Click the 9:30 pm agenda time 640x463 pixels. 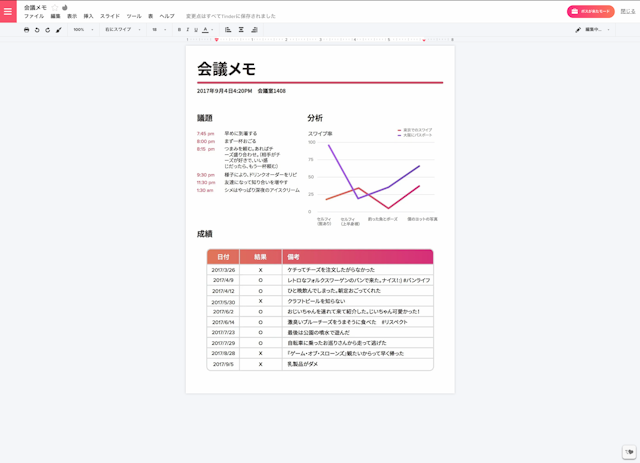point(206,175)
